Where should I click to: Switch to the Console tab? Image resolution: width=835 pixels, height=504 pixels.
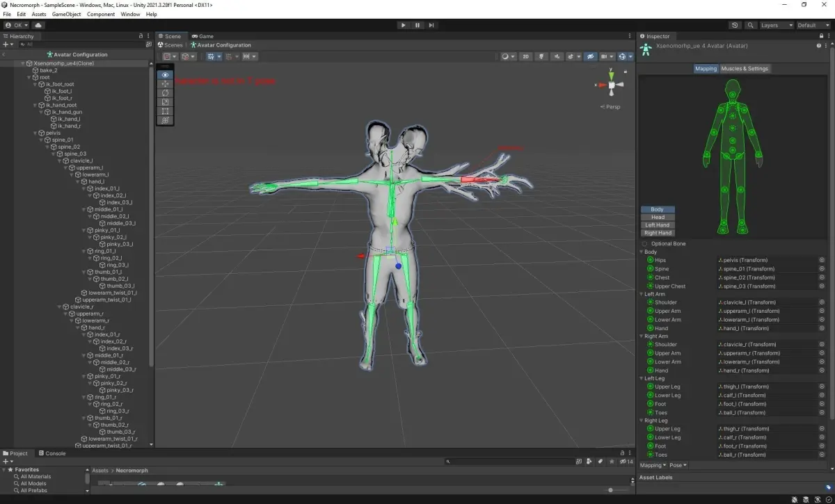tap(52, 453)
